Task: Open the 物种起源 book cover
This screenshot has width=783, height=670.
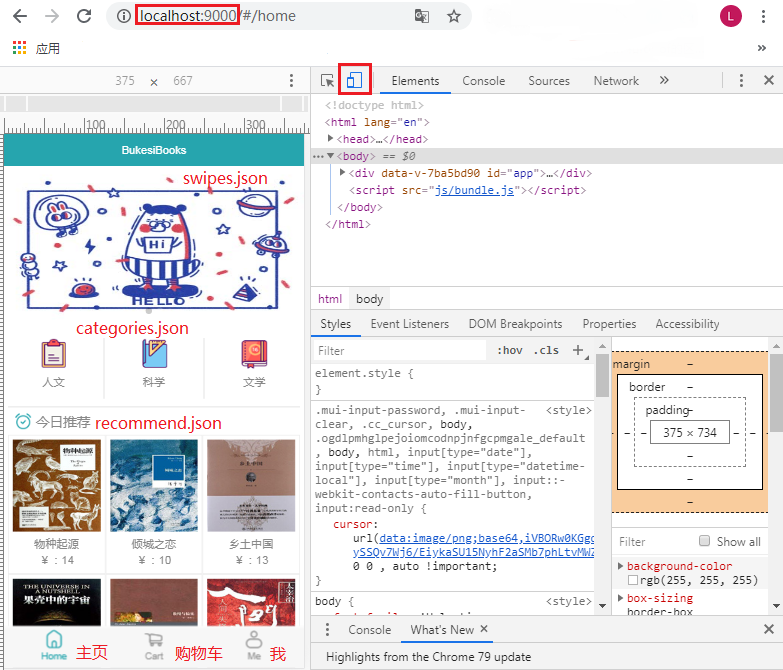Action: point(56,486)
